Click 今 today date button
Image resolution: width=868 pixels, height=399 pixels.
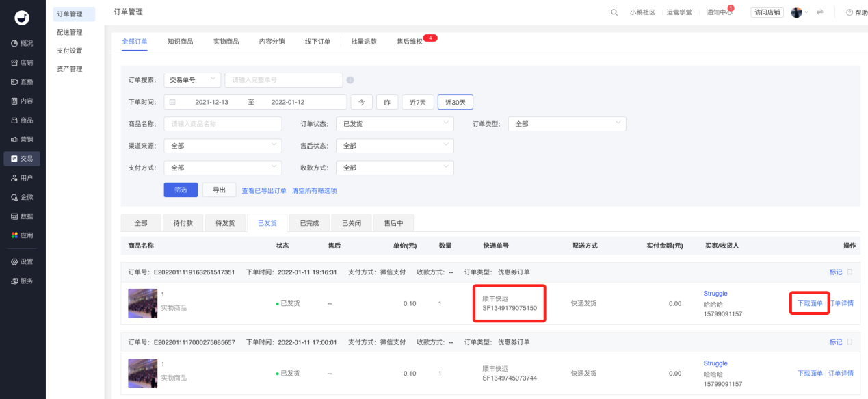(x=361, y=102)
